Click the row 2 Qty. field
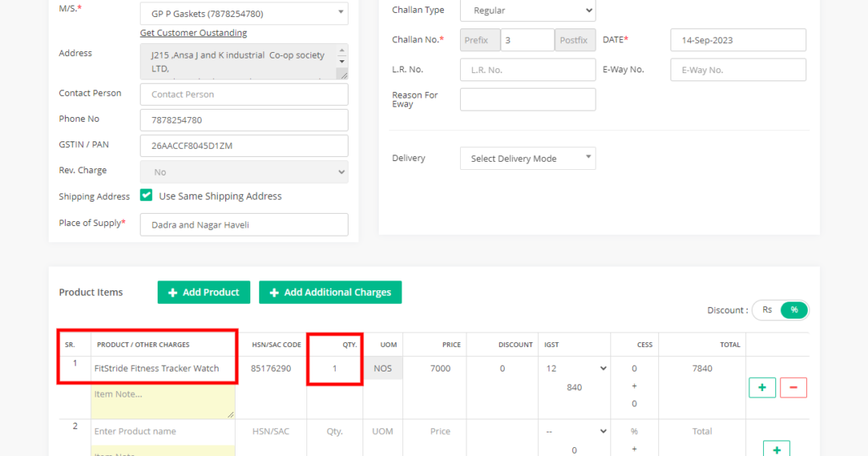The image size is (868, 456). pos(334,431)
